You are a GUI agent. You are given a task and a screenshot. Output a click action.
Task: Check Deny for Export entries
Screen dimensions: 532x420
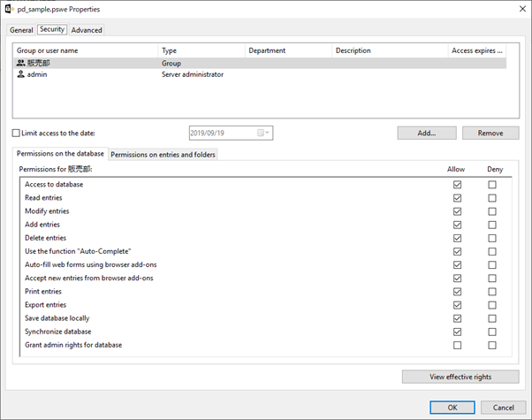tap(492, 305)
